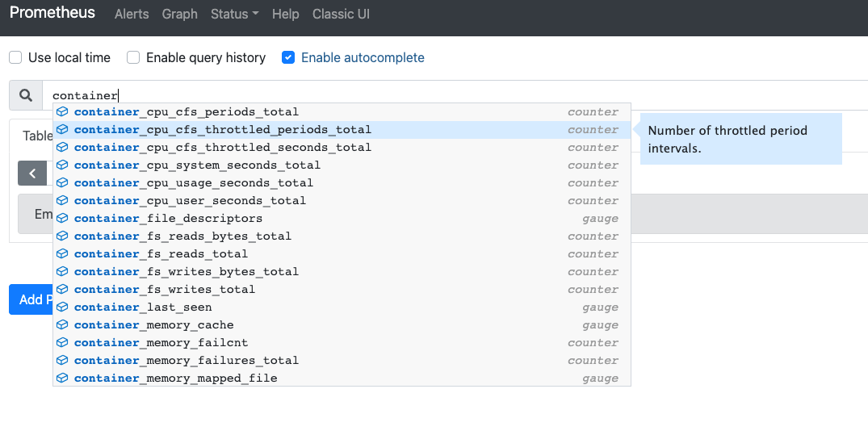Select suggestion container_cpu_usage_seconds_total
The image size is (868, 435).
[342, 182]
